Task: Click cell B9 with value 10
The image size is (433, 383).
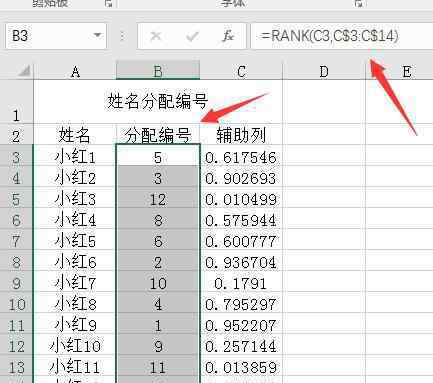Action: click(x=158, y=281)
